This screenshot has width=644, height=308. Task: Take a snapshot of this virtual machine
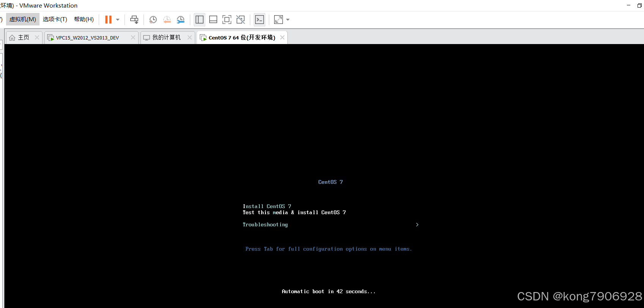point(153,20)
